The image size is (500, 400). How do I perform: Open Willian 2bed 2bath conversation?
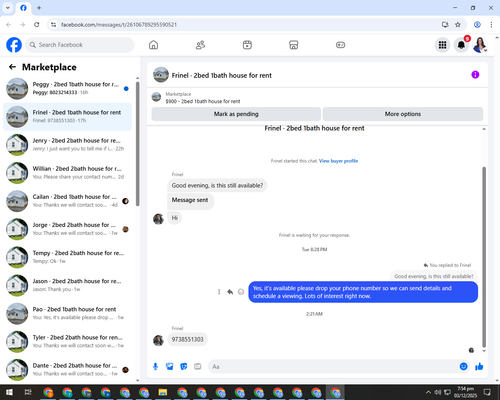pos(68,173)
